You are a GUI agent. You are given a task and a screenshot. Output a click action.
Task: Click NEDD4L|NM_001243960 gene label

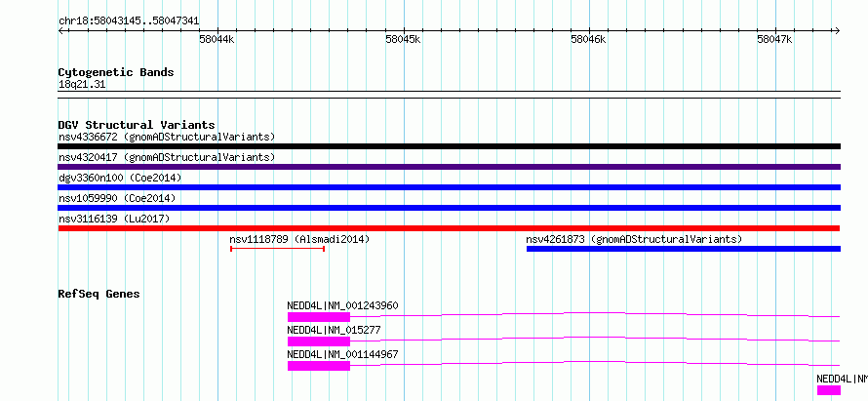[342, 305]
